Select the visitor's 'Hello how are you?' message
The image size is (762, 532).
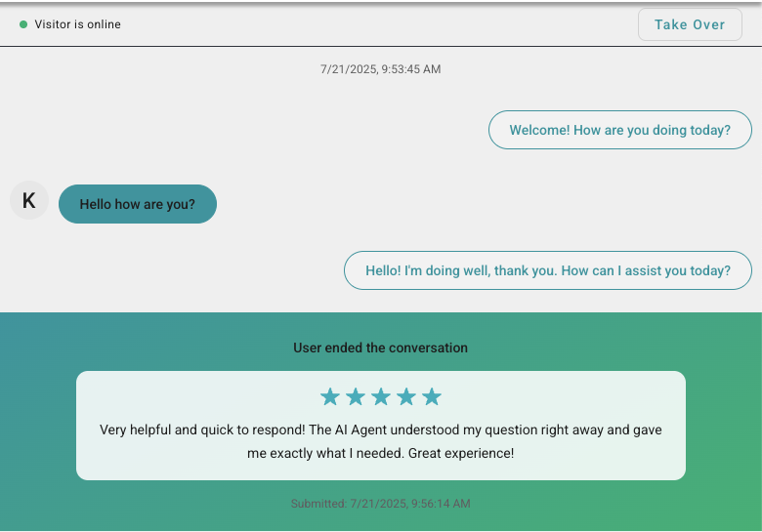click(138, 204)
